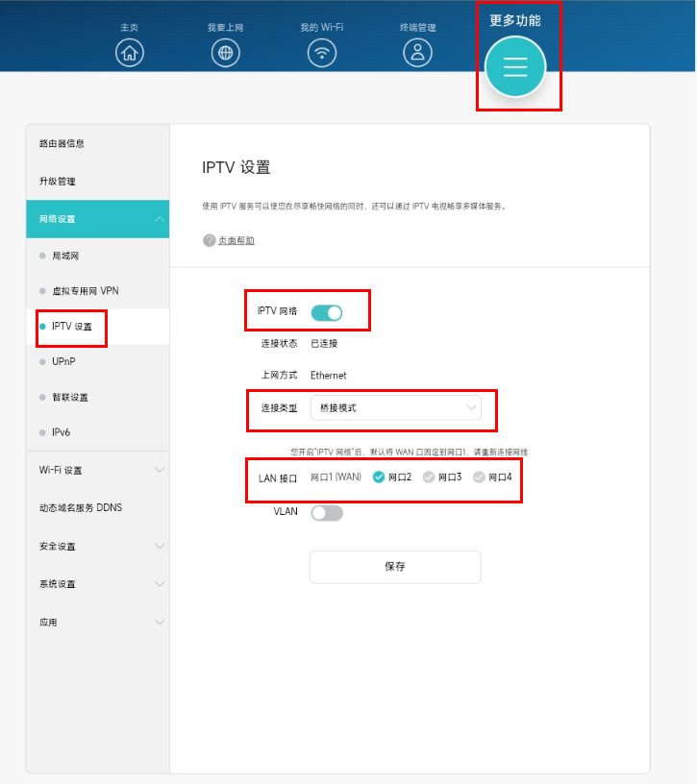The height and width of the screenshot is (784, 697).
Task: Click 终端管理 user icon
Action: [x=417, y=53]
